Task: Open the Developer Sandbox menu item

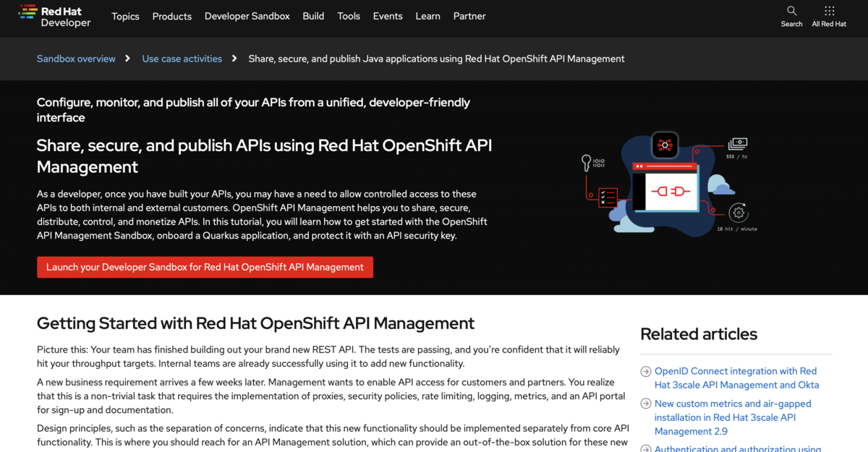Action: tap(247, 16)
